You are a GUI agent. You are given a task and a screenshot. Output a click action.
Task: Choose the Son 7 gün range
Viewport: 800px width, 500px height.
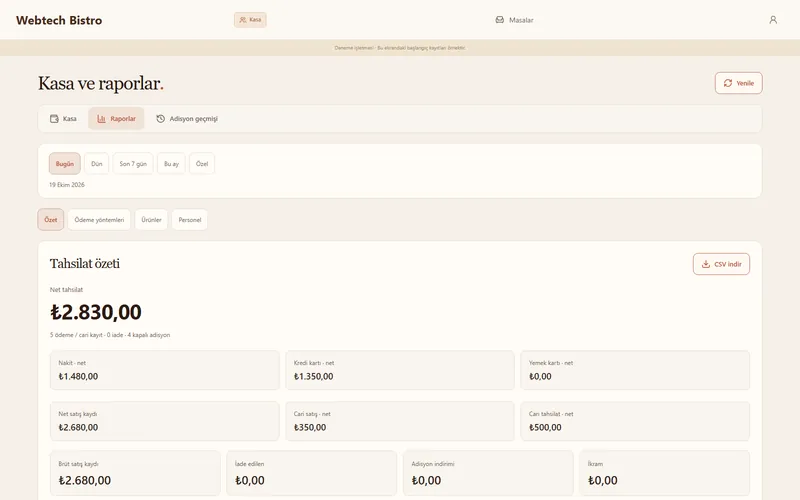(133, 164)
